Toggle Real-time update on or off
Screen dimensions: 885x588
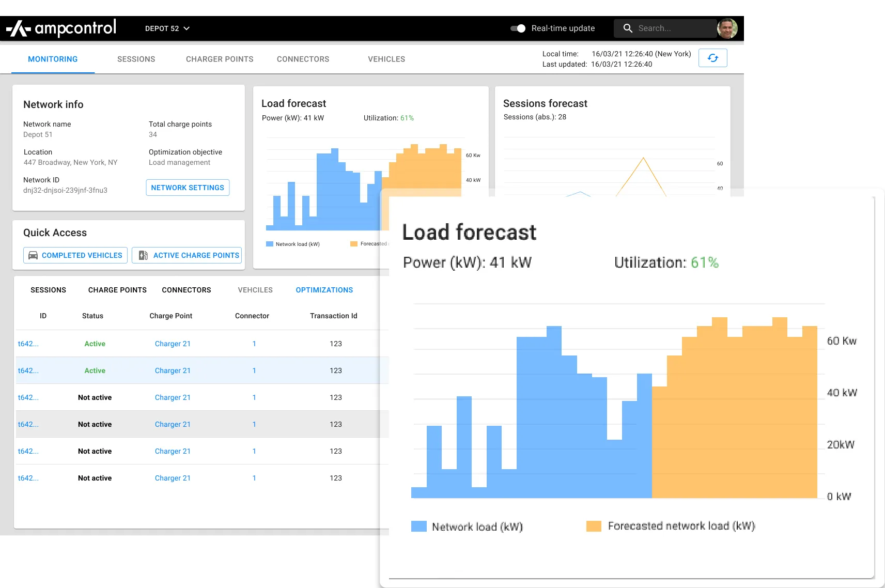[x=517, y=28]
